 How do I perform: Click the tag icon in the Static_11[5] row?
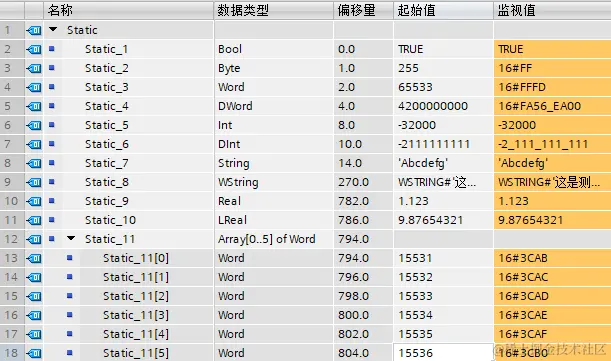[x=34, y=353]
